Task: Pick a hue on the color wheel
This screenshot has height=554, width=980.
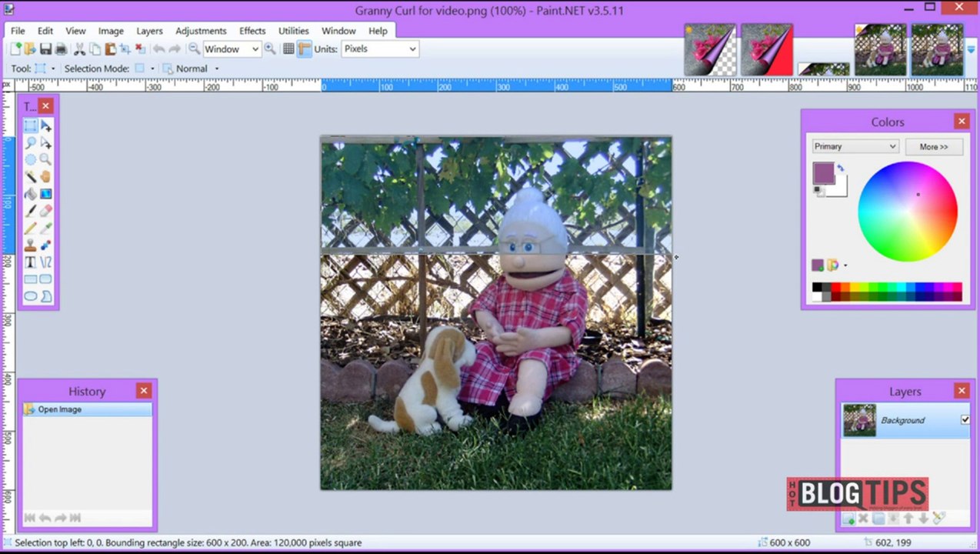Action: 908,211
